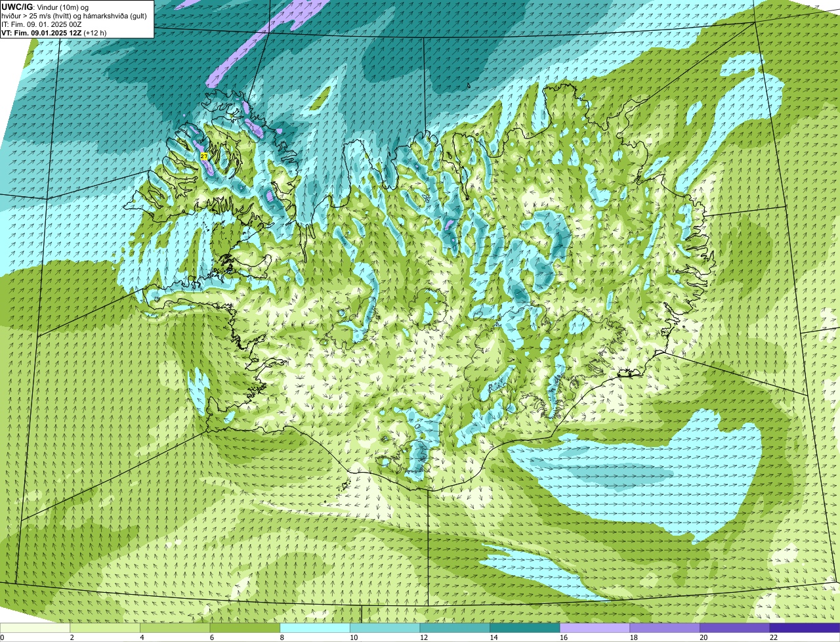
Task: Select the 14–16 m/s dark teal swatch
Action: pyautogui.click(x=525, y=628)
